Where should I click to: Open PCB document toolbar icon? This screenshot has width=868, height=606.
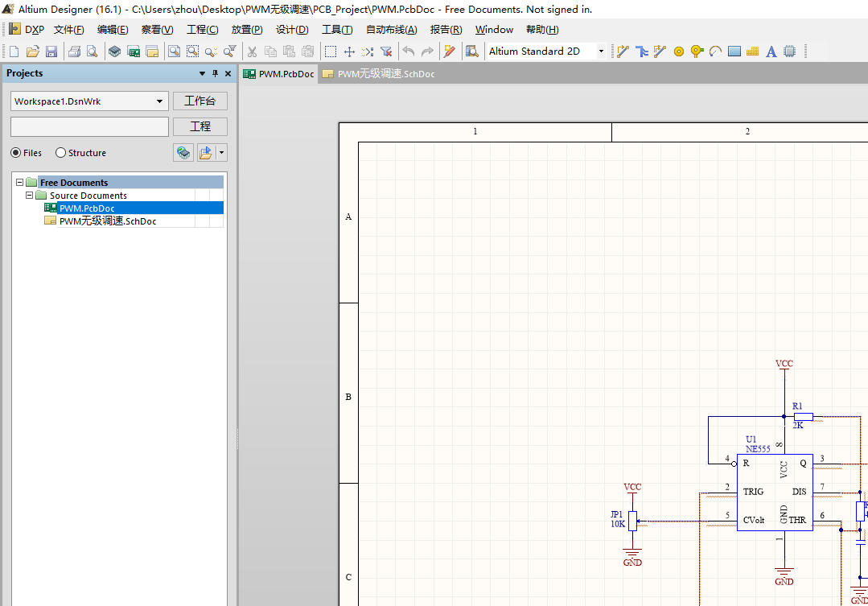[x=134, y=52]
